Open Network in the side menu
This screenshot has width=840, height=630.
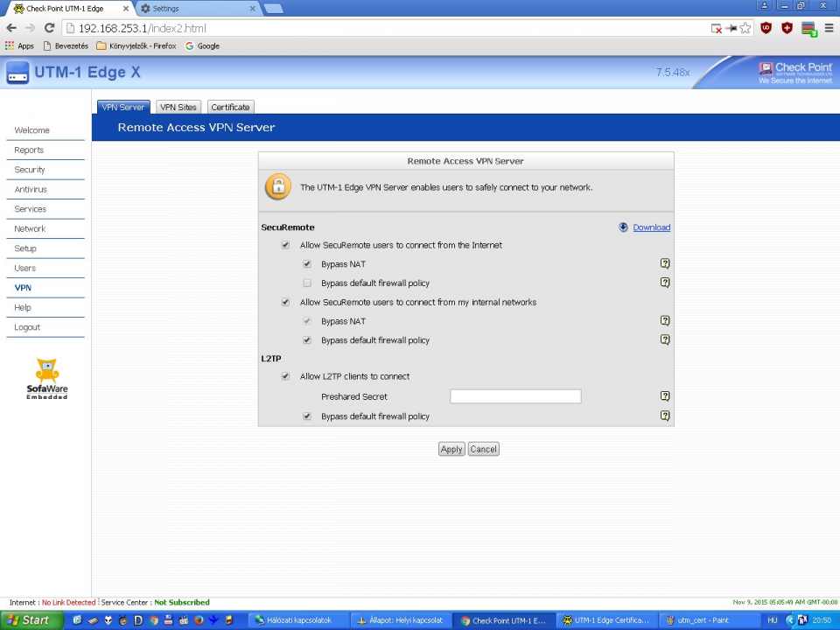30,228
